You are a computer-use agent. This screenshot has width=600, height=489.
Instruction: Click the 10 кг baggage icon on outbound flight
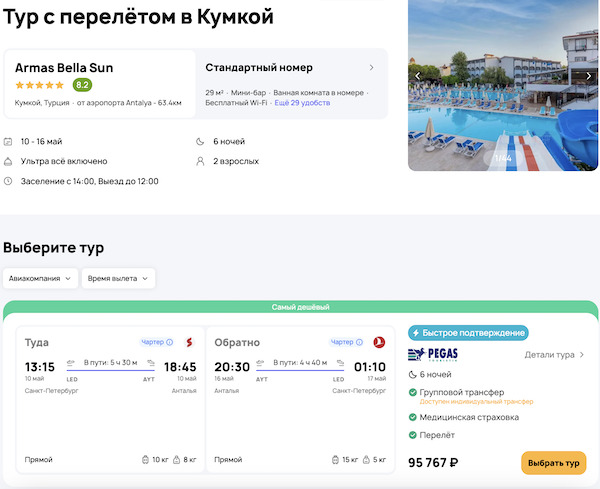point(147,460)
